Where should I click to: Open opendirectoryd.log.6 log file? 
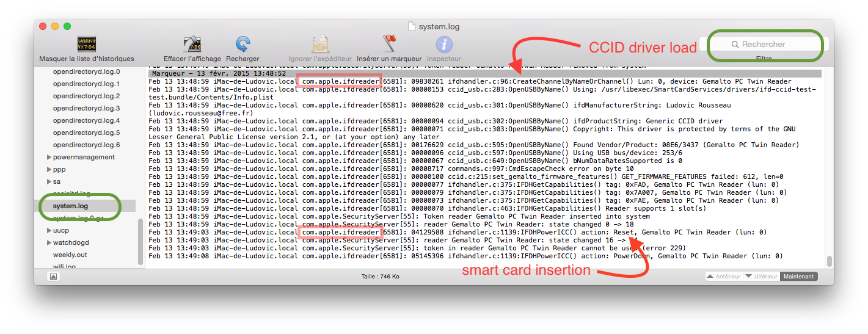[x=86, y=145]
